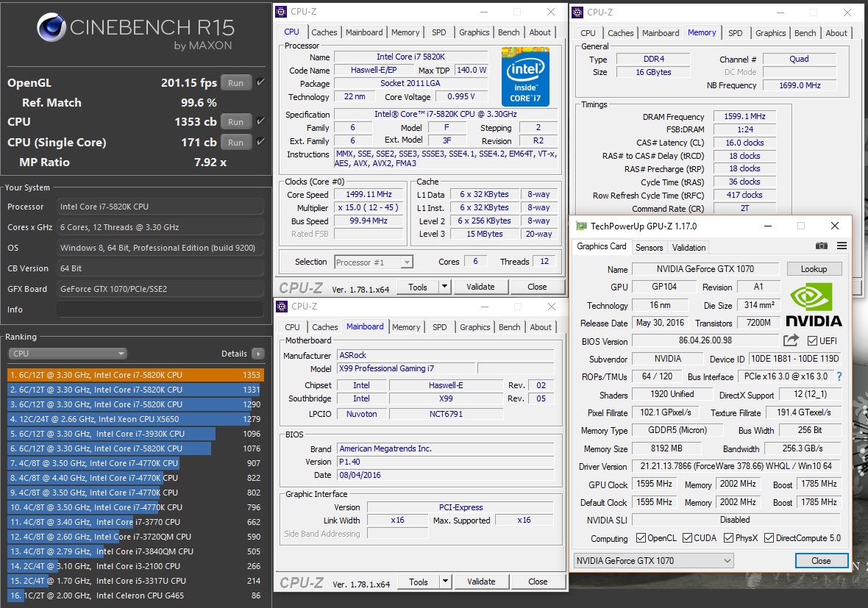This screenshot has height=608, width=868.
Task: Open the Ranking CPU dropdown in Cinebench
Action: pos(68,354)
